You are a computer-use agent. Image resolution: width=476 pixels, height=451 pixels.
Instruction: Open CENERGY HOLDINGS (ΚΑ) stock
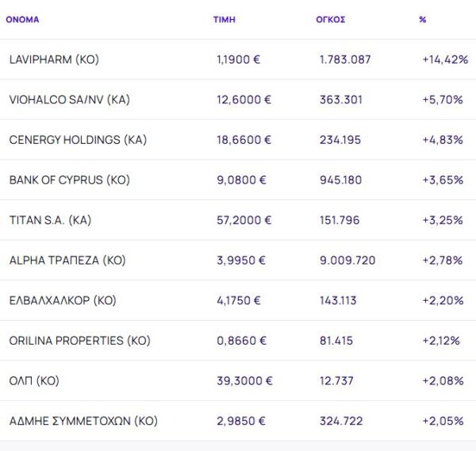pyautogui.click(x=78, y=140)
